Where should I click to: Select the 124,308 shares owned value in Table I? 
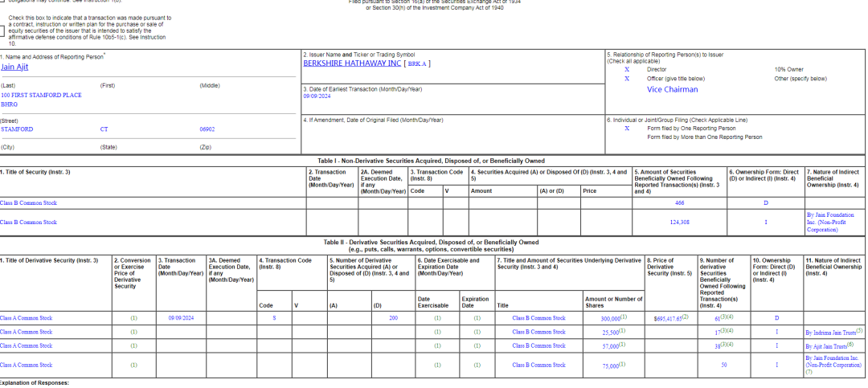tap(680, 223)
